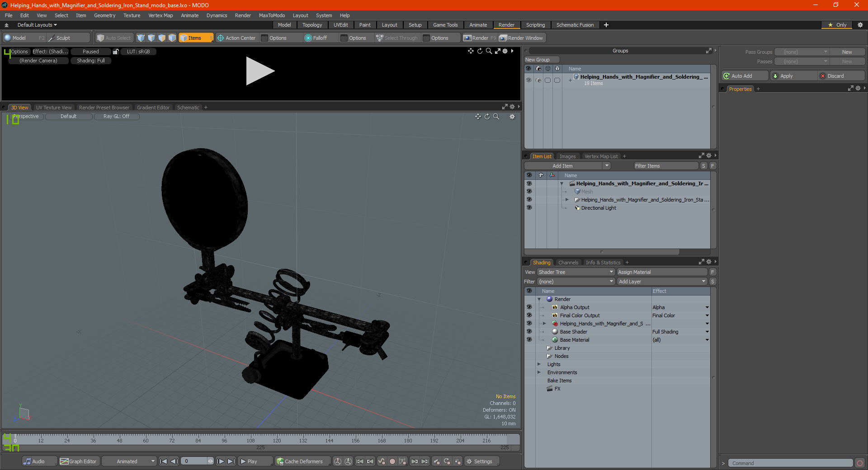Viewport: 868px width, 470px height.
Task: Open the Dynamics menu
Action: point(217,15)
